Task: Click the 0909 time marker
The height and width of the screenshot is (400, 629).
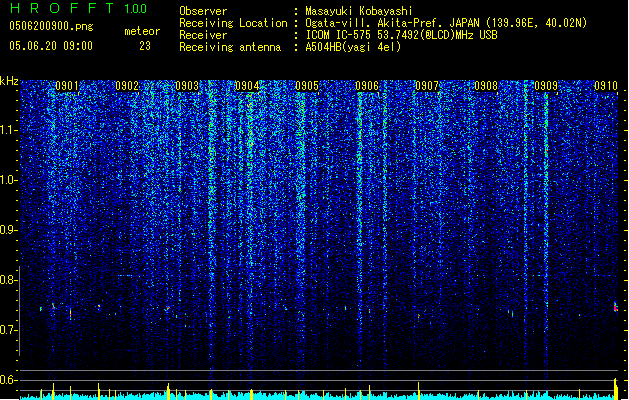Action: pos(546,86)
